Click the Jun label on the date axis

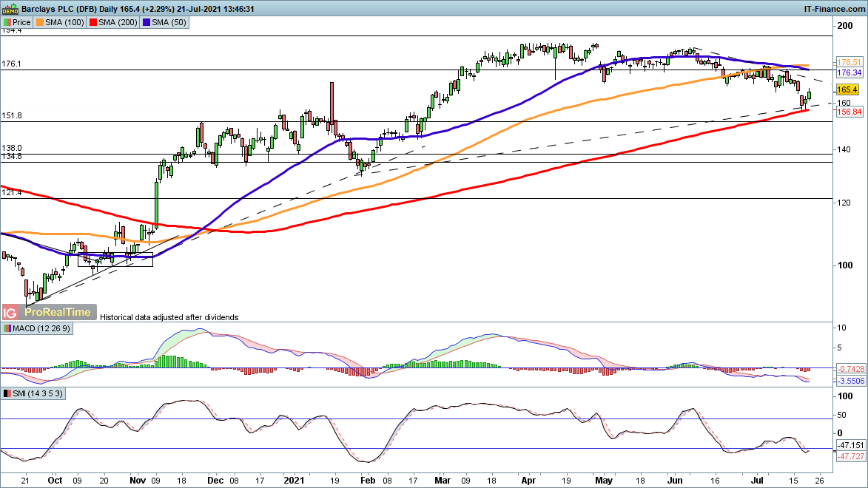pyautogui.click(x=675, y=481)
